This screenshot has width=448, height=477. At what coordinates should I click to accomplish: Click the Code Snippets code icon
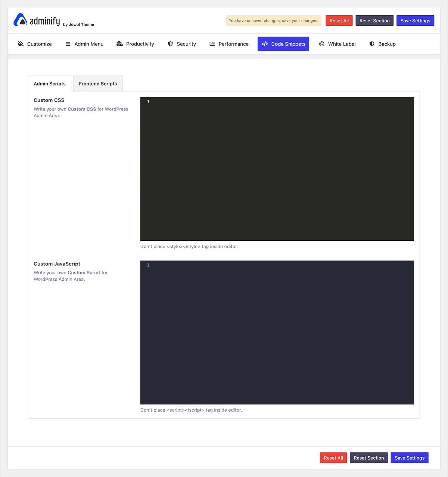(265, 44)
